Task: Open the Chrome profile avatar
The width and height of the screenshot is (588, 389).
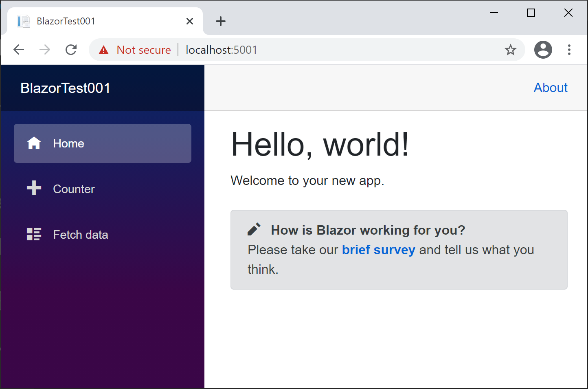Action: tap(543, 50)
